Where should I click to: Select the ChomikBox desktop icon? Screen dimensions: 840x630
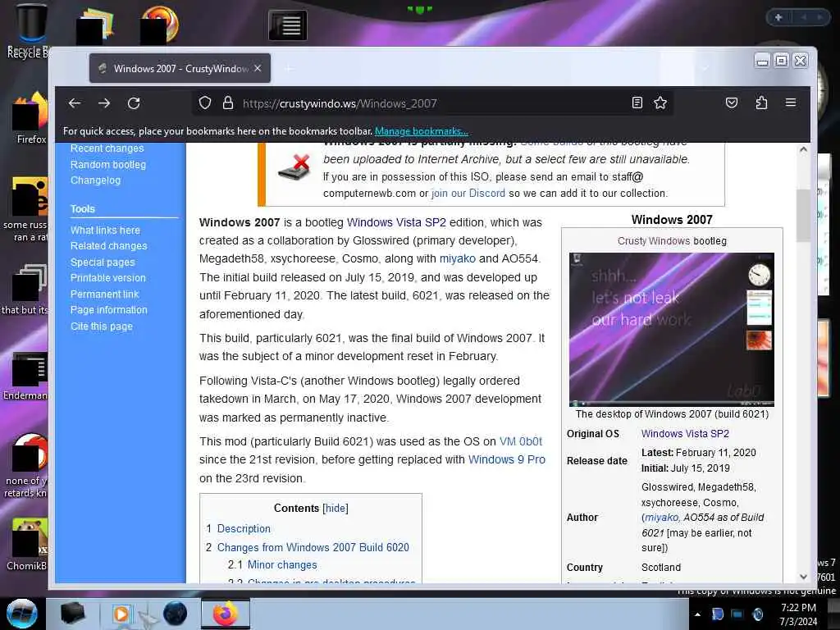pos(28,545)
